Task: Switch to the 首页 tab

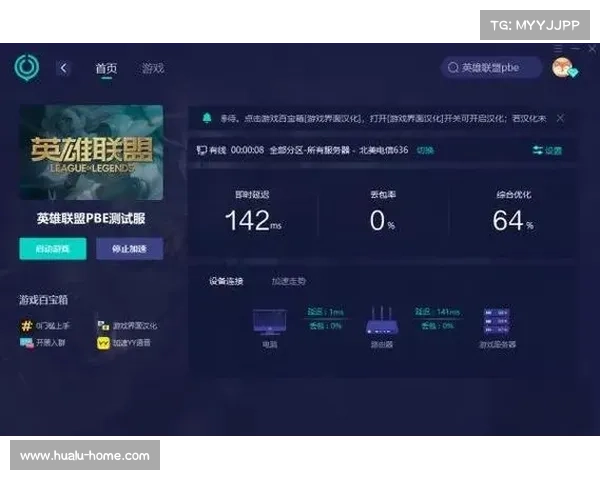Action: point(106,69)
